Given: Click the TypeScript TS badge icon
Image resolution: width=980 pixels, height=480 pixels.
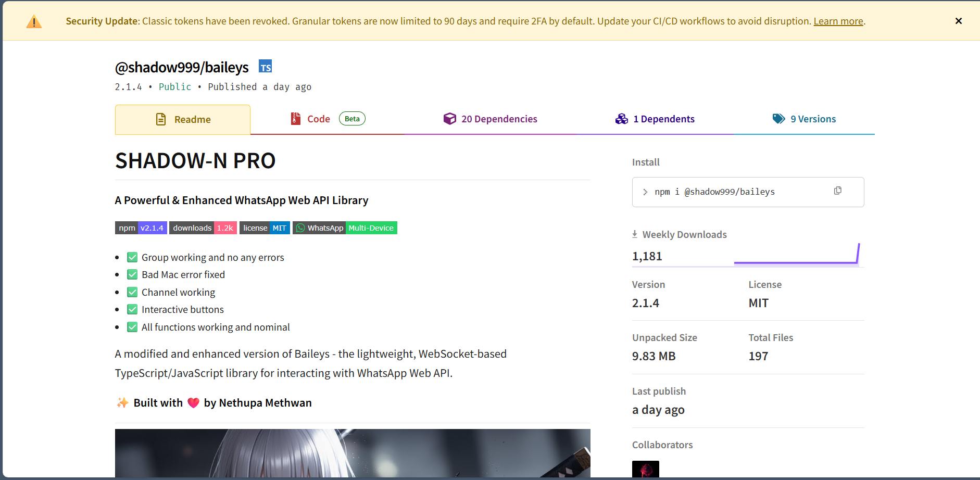Looking at the screenshot, I should click(x=265, y=67).
